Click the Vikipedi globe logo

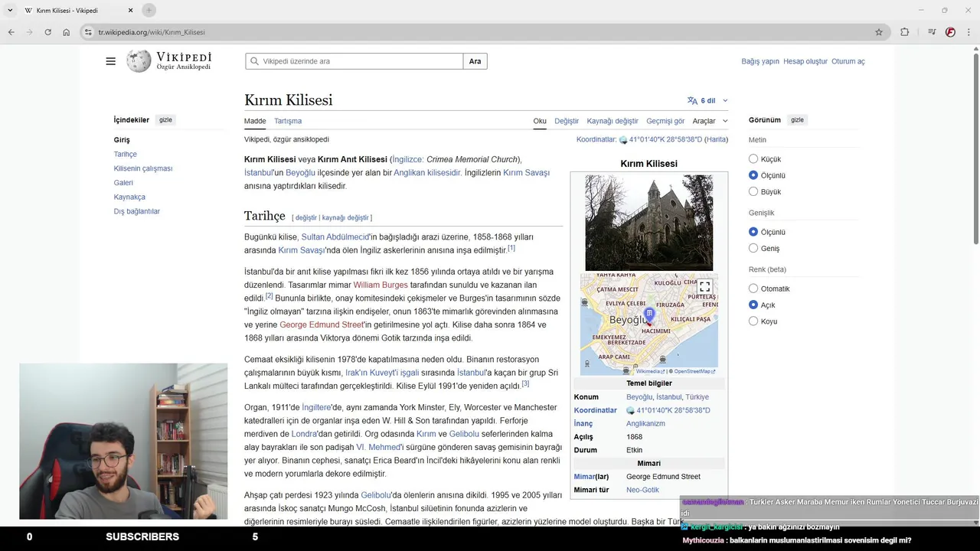click(x=139, y=61)
